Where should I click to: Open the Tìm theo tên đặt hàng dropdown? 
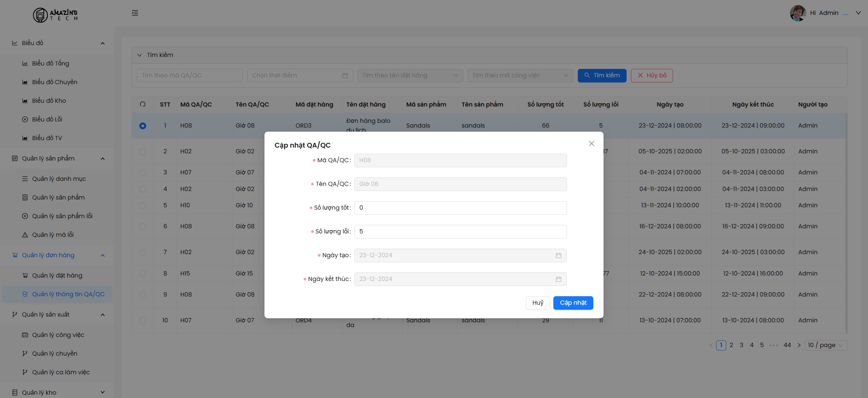[410, 76]
